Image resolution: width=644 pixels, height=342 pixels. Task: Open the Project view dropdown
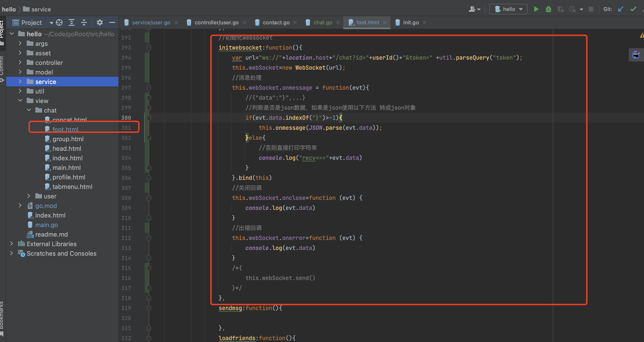pos(51,23)
